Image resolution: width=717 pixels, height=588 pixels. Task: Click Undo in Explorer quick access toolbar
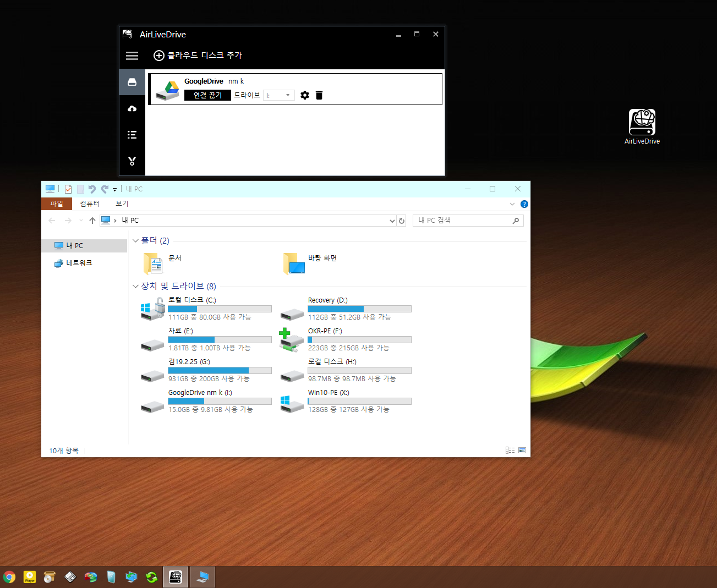coord(92,189)
